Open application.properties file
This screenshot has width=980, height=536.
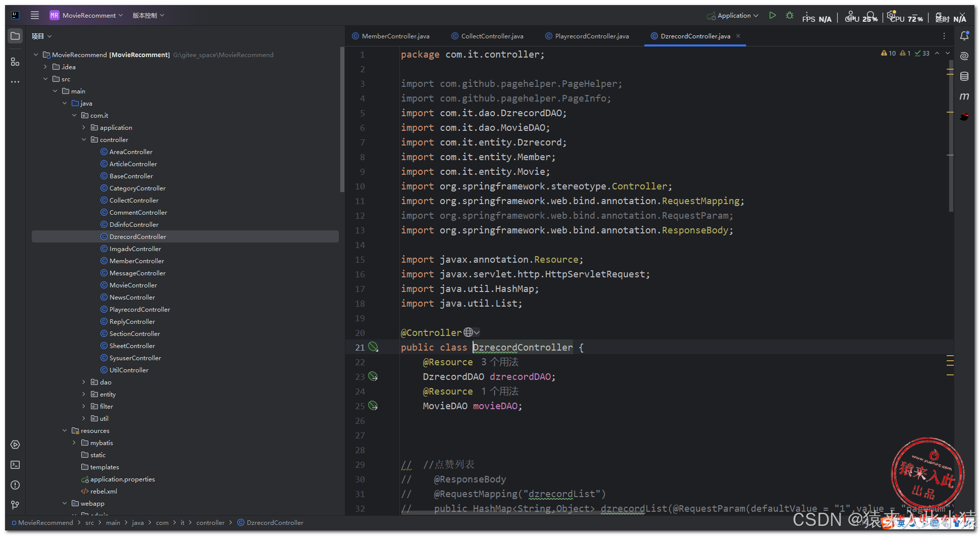tap(122, 479)
